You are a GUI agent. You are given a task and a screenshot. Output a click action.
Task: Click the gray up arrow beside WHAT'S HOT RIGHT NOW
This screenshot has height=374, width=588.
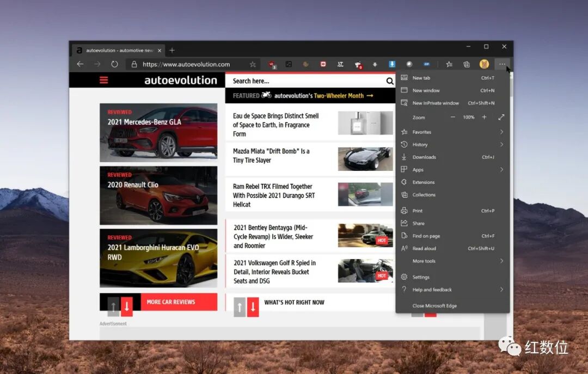(240, 307)
